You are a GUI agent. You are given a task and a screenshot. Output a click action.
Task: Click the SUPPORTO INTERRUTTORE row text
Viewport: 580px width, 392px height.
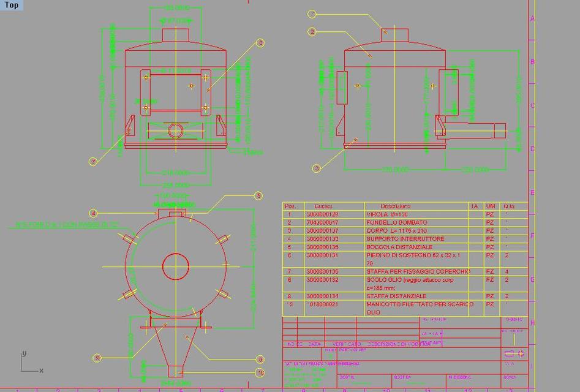[x=405, y=239]
